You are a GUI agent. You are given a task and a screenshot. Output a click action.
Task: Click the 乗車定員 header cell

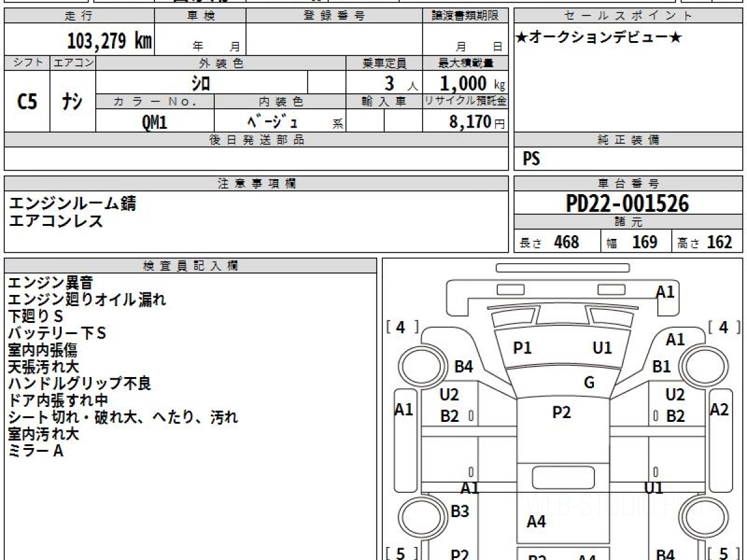(384, 63)
